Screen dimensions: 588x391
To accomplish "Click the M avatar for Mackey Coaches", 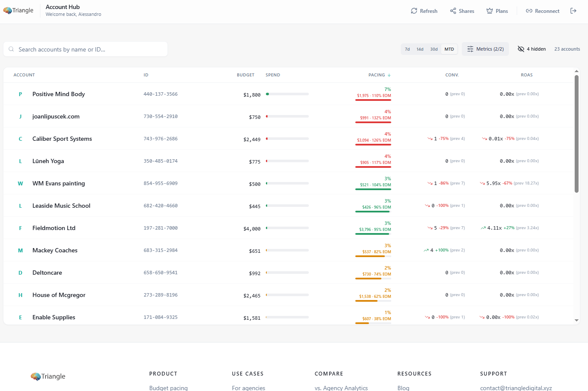I will click(x=20, y=250).
